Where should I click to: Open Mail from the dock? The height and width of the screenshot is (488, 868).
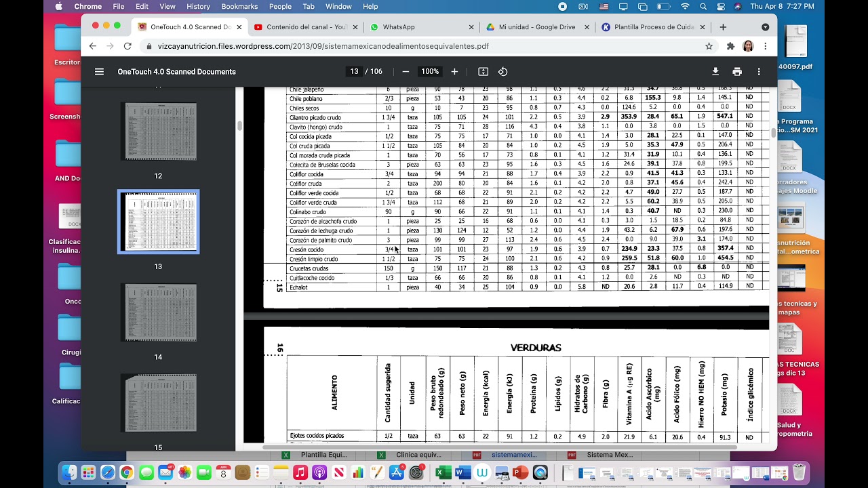click(165, 472)
